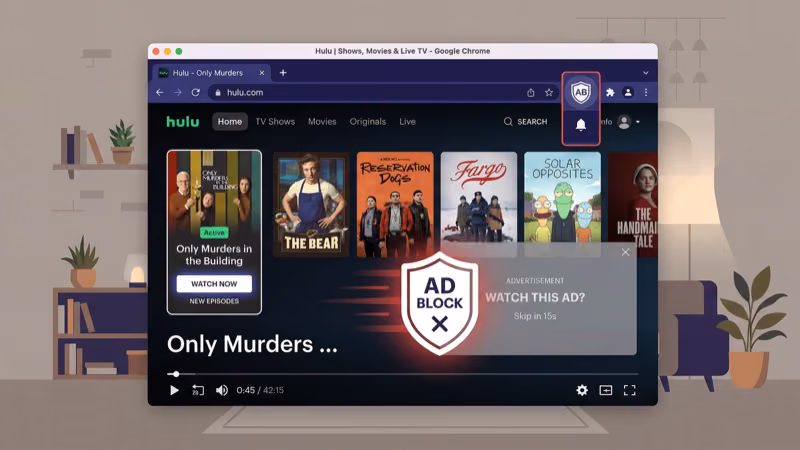Enter fullscreen mode
Image resolution: width=800 pixels, height=450 pixels.
click(x=630, y=390)
